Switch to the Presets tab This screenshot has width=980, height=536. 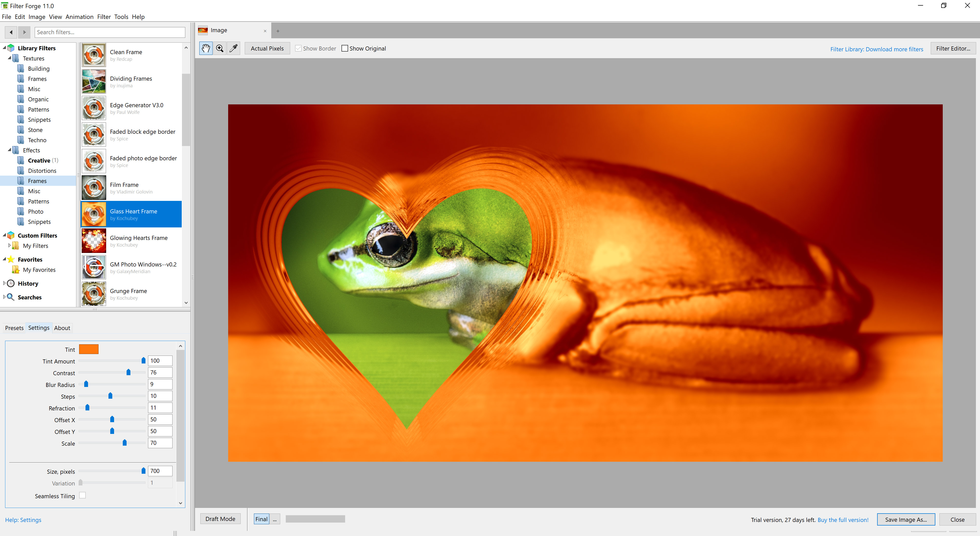click(x=14, y=328)
